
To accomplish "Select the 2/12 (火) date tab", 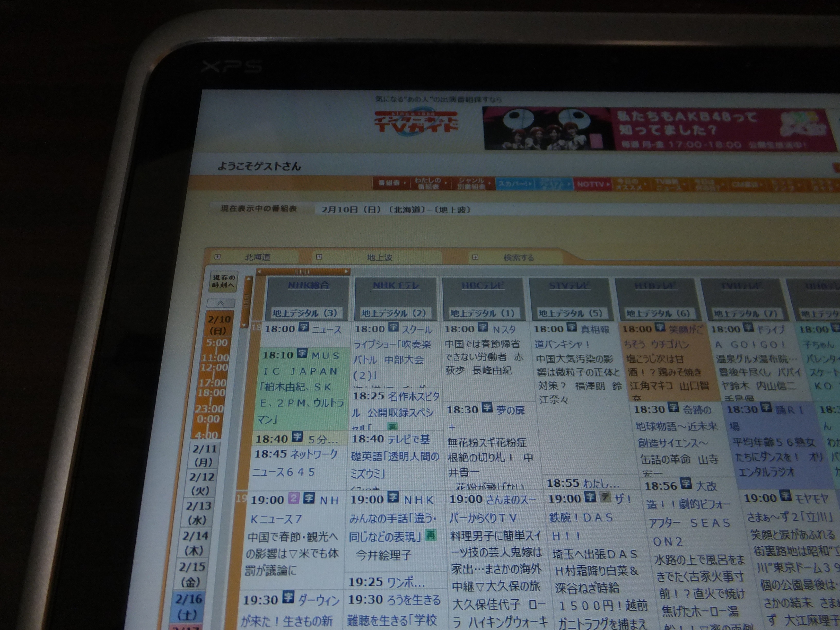I will pyautogui.click(x=201, y=483).
